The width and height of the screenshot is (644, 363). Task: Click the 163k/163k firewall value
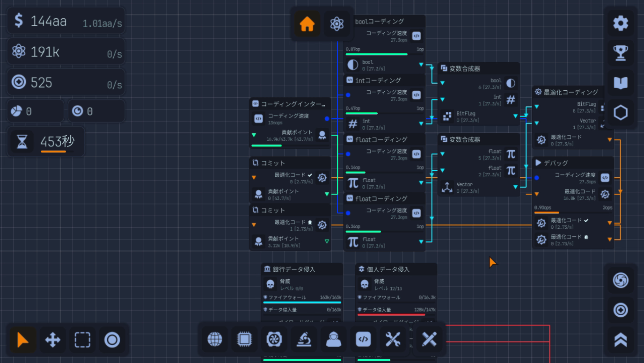pyautogui.click(x=330, y=298)
